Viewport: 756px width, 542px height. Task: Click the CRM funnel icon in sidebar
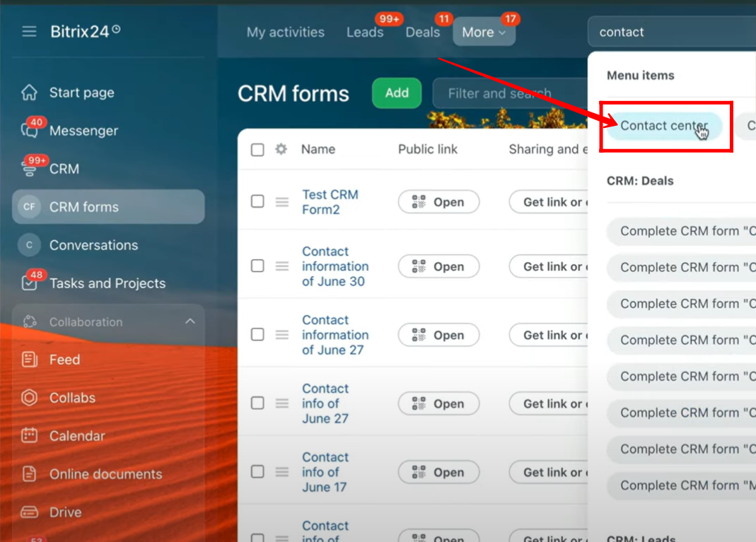point(29,169)
